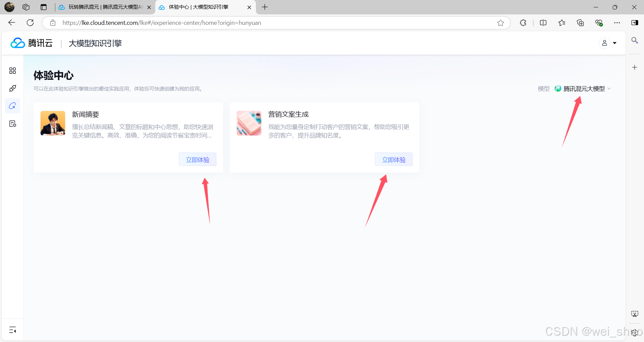Click the 新闻摘要 card thumbnail image
This screenshot has height=342, width=644.
53,123
